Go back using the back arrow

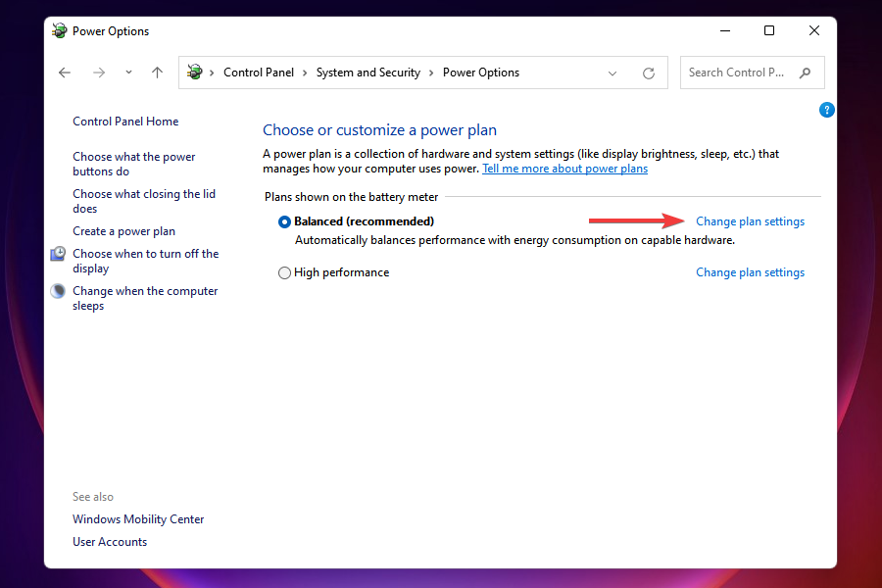point(65,73)
